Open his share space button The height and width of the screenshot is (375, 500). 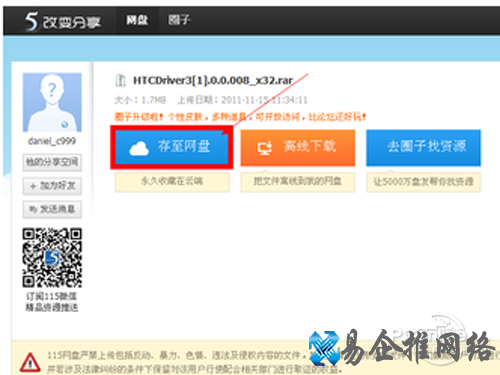52,162
